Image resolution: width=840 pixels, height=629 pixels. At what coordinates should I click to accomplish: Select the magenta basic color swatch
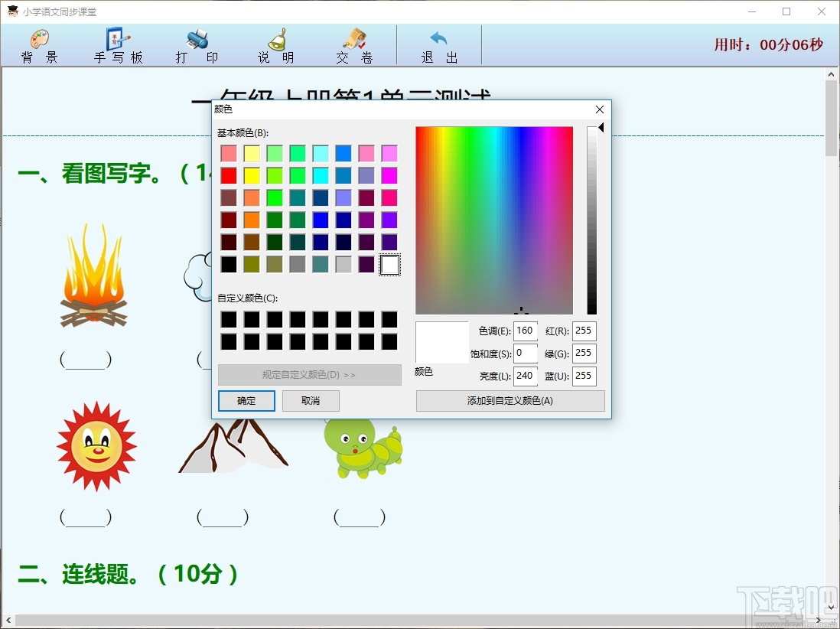[389, 175]
